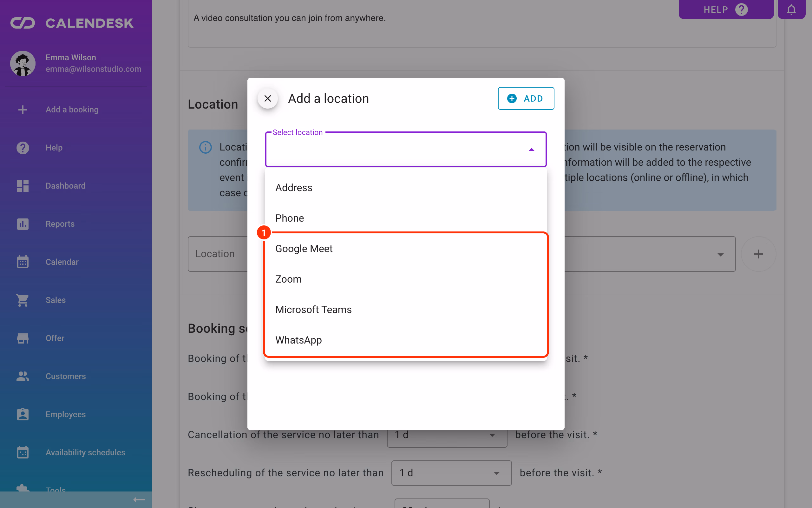
Task: Choose Google Meet from the list
Action: [406, 249]
